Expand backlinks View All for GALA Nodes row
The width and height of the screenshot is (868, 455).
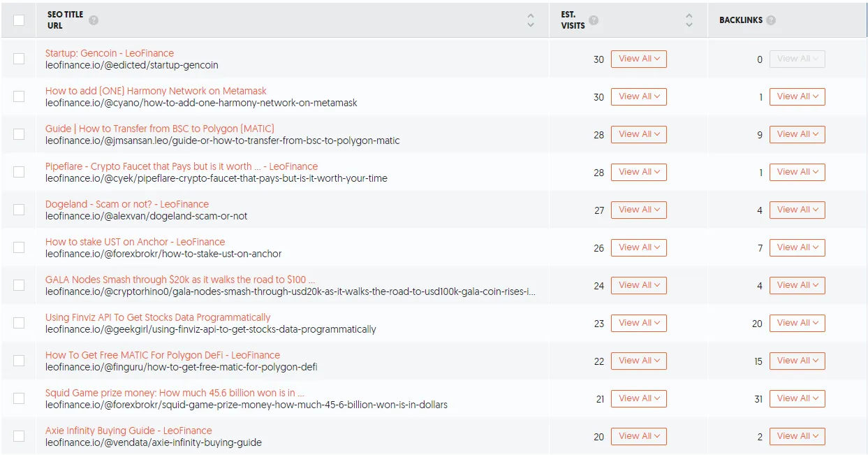point(797,285)
